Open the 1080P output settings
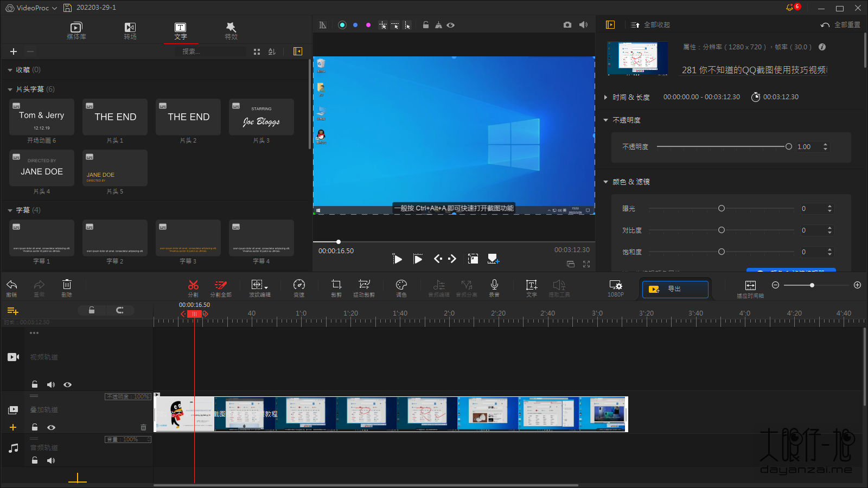Viewport: 868px width, 488px height. [616, 288]
